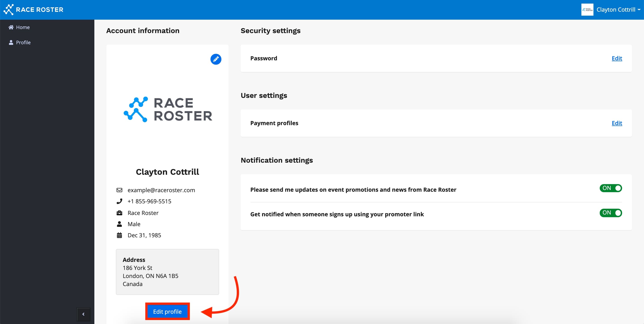Click the phone icon on profile
The image size is (644, 324).
[119, 201]
